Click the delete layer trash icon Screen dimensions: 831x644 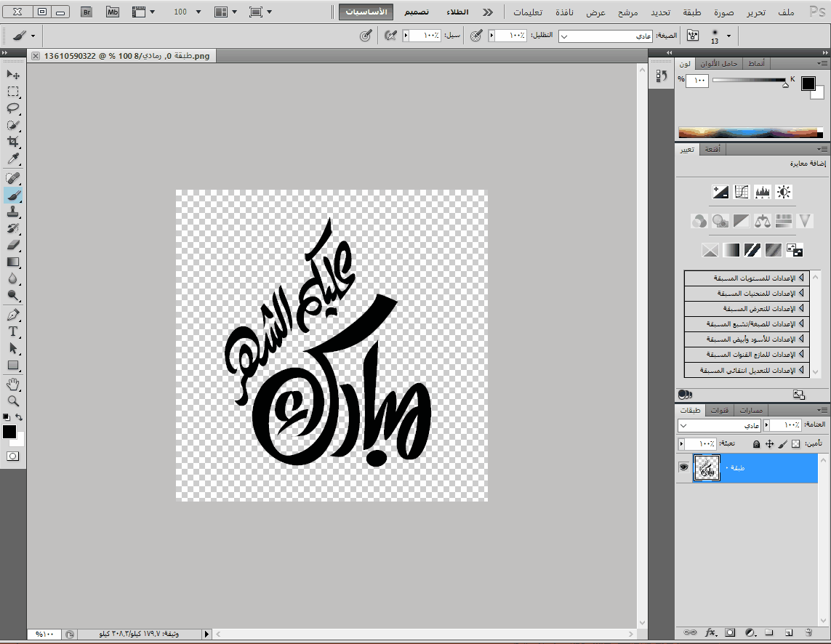coord(808,632)
